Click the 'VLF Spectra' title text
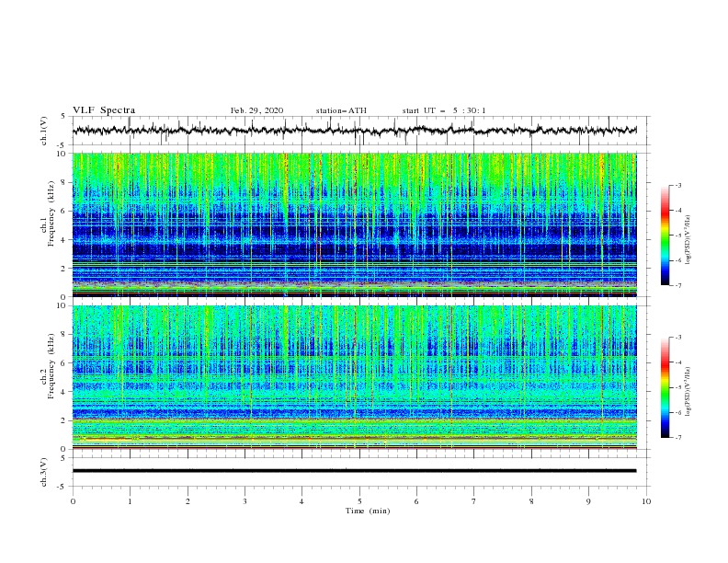Viewport: 728px width, 563px height. pos(104,110)
